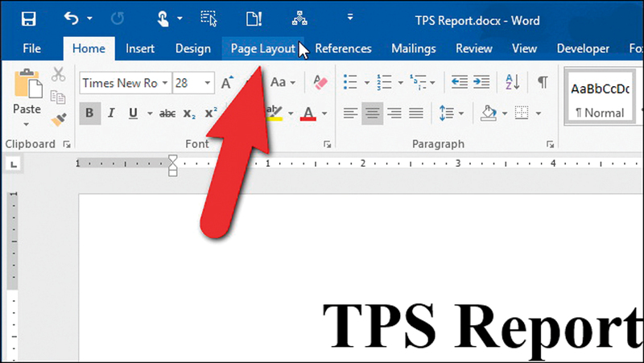Click the Format Painter brush icon
This screenshot has width=644, height=363.
point(58,119)
